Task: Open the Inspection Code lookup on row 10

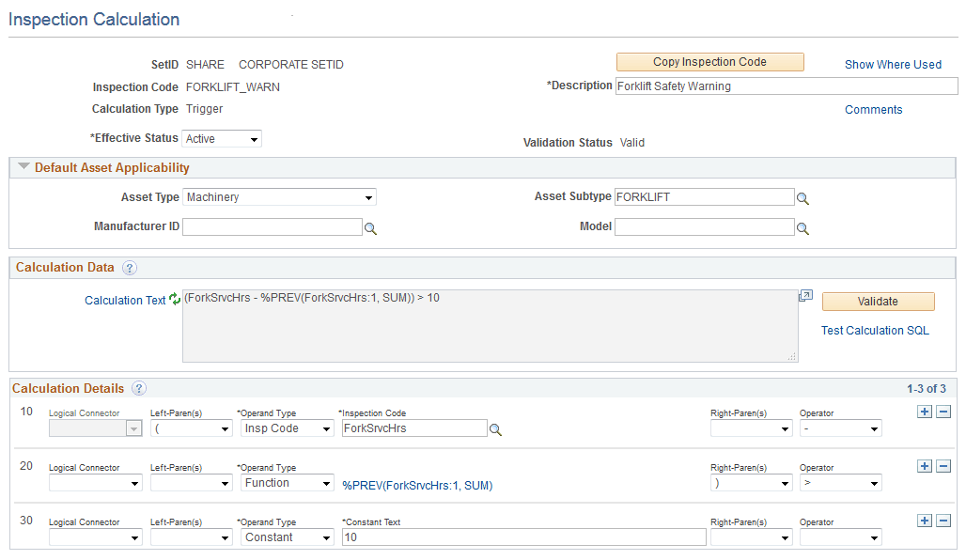Action: (x=494, y=428)
